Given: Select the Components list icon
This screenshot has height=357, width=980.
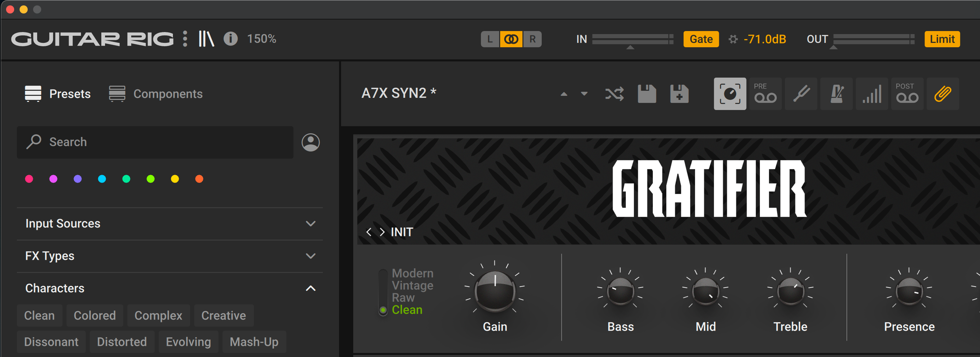Looking at the screenshot, I should tap(117, 93).
